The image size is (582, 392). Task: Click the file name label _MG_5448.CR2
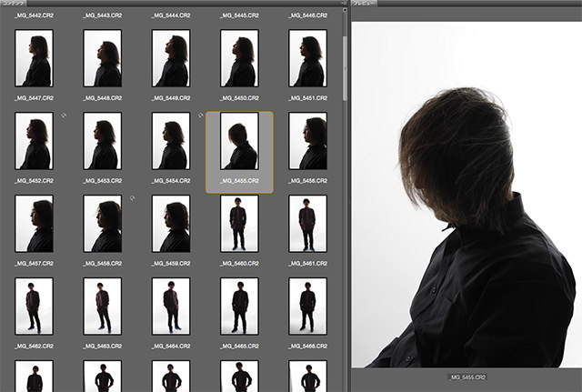(x=103, y=98)
